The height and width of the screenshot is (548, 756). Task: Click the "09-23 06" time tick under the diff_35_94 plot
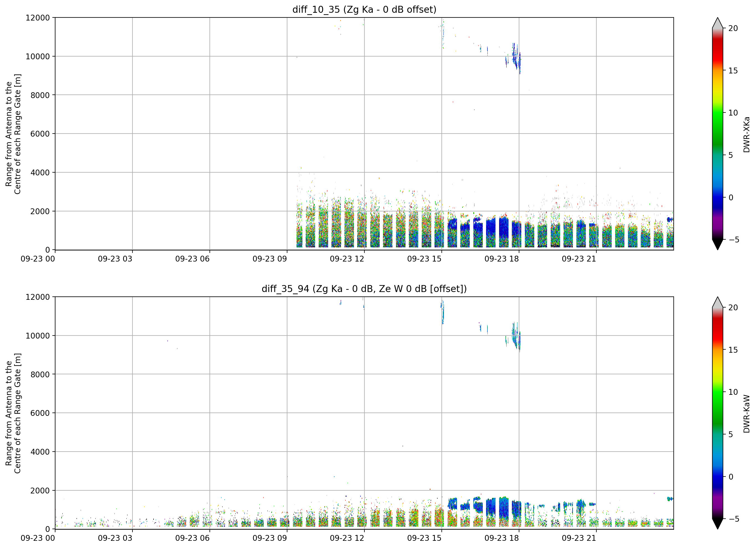[192, 538]
